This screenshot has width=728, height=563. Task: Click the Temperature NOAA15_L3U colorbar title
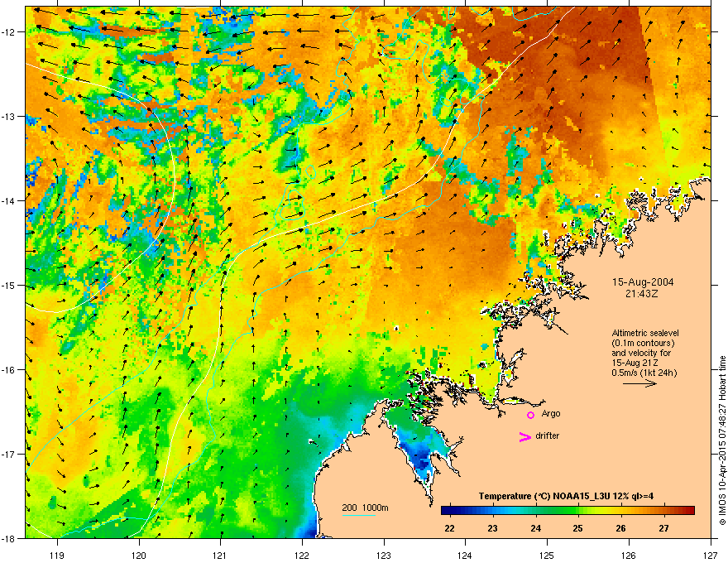coord(566,496)
